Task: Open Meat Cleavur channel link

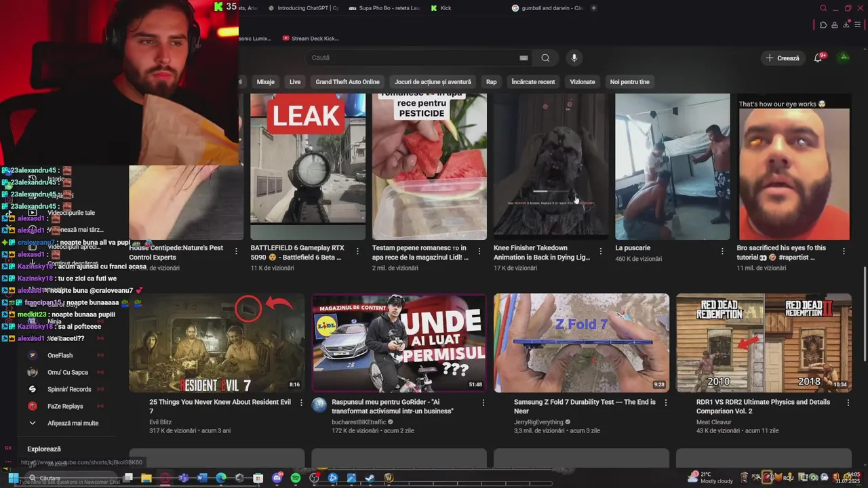Action: pyautogui.click(x=714, y=422)
